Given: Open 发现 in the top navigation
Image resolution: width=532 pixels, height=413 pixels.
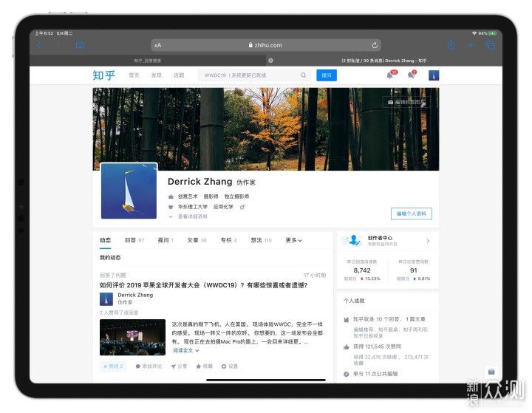Looking at the screenshot, I should pyautogui.click(x=157, y=75).
